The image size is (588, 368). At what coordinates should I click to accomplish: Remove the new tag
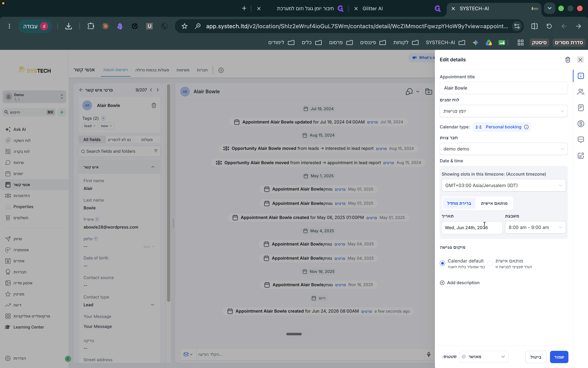pos(111,126)
